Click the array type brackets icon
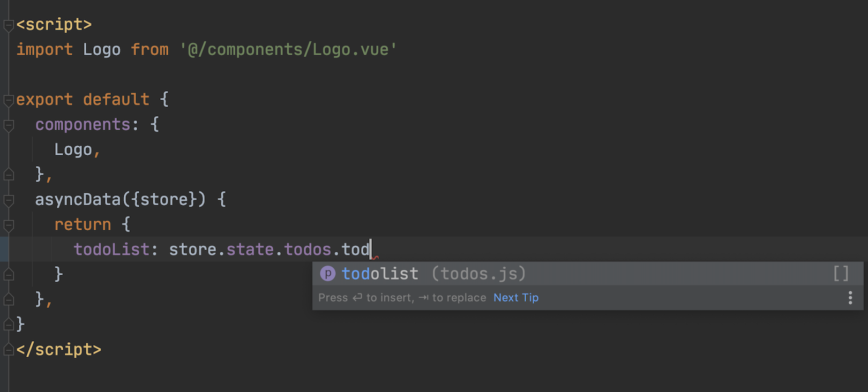This screenshot has height=392, width=868. coord(841,274)
